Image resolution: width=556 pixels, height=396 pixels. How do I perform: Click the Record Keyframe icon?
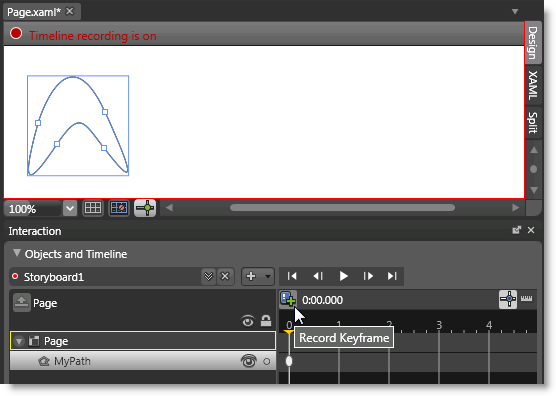click(x=288, y=299)
